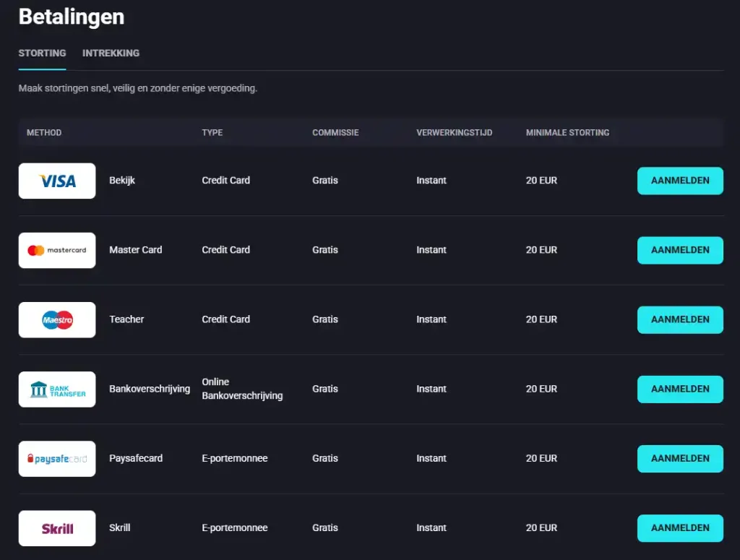
Task: Click the Skrill logo icon
Action: click(x=56, y=528)
